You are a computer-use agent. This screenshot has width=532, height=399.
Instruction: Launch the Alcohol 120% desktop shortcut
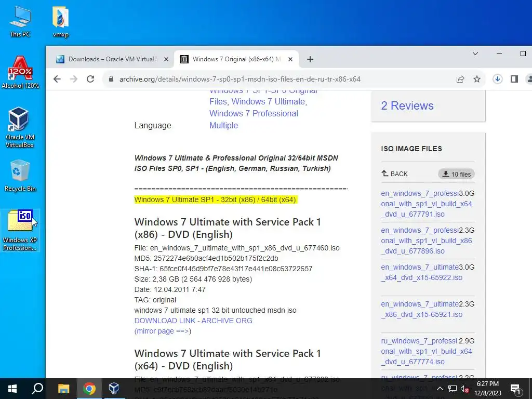(x=20, y=73)
